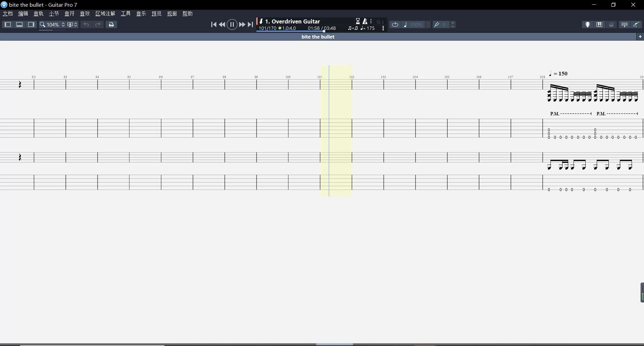This screenshot has height=346, width=644.
Task: Click the Guitar Pro app icon in title bar
Action: click(4, 5)
